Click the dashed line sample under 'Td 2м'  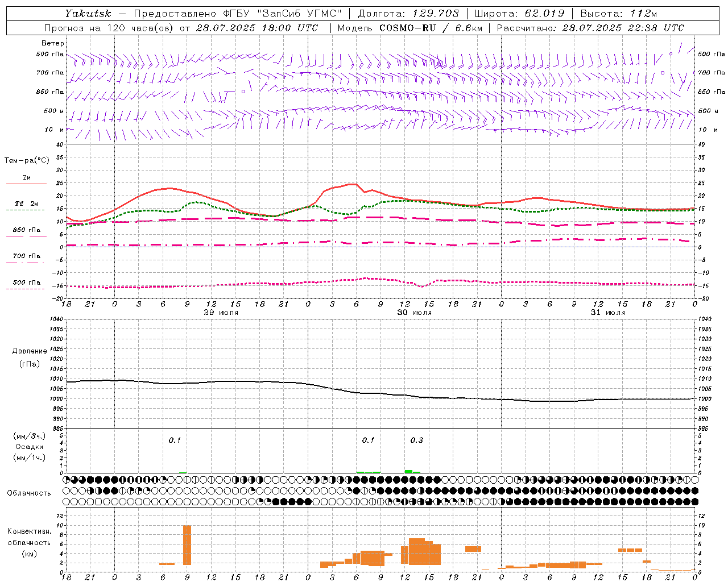coord(25,210)
